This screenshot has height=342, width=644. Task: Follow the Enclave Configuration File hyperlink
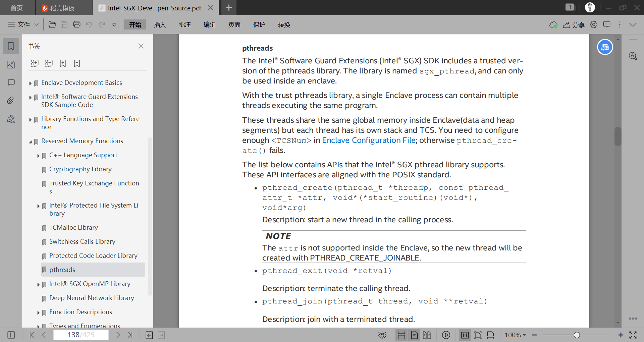tap(368, 140)
